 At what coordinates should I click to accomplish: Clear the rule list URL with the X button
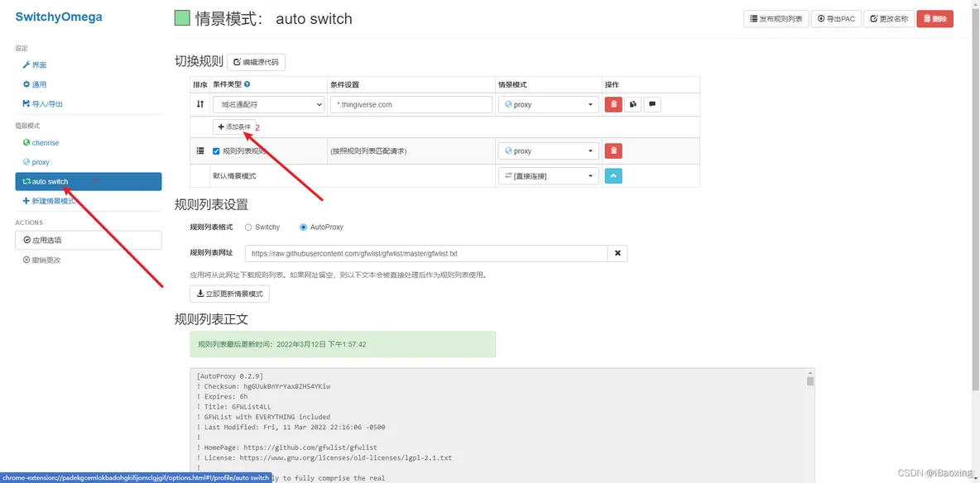617,253
